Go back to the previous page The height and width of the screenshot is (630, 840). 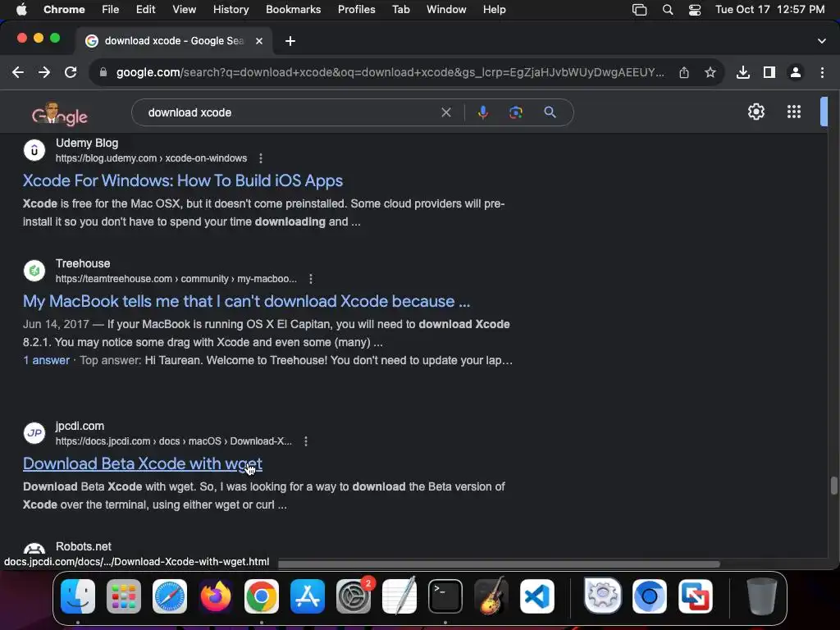[18, 72]
